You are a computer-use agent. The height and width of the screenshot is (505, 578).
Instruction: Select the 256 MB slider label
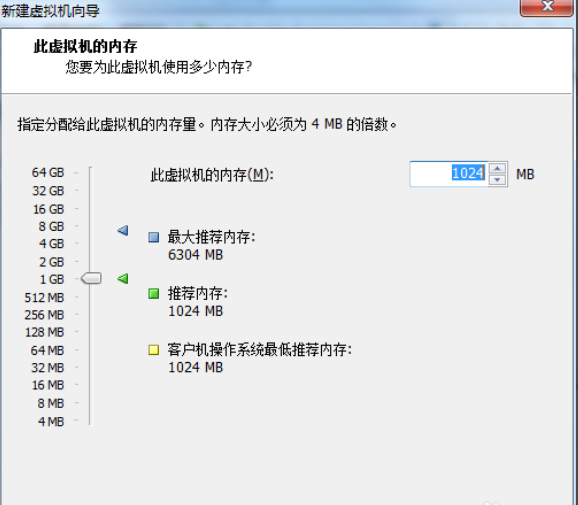[x=44, y=315]
